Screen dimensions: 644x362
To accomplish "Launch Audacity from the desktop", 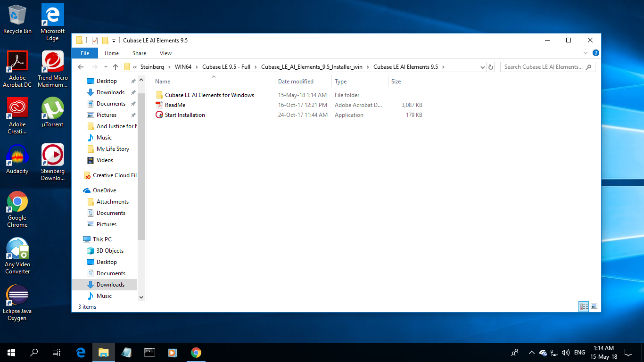I will (17, 159).
